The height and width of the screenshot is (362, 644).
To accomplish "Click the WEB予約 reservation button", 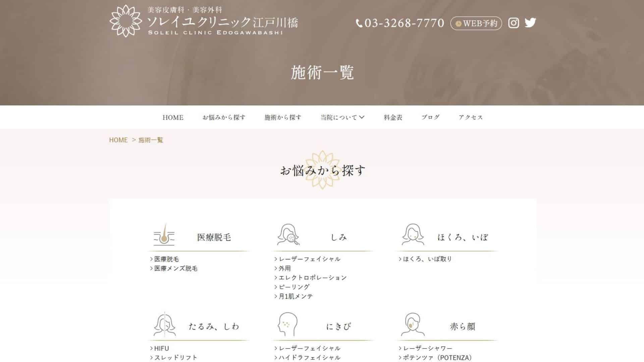I will pos(476,23).
